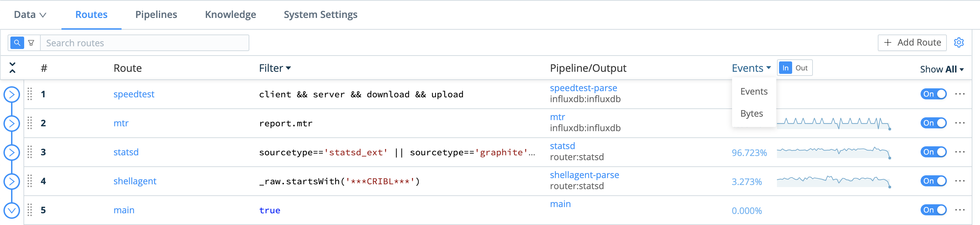980x225 pixels.
Task: Open the more options ellipsis for mtr
Action: click(960, 123)
